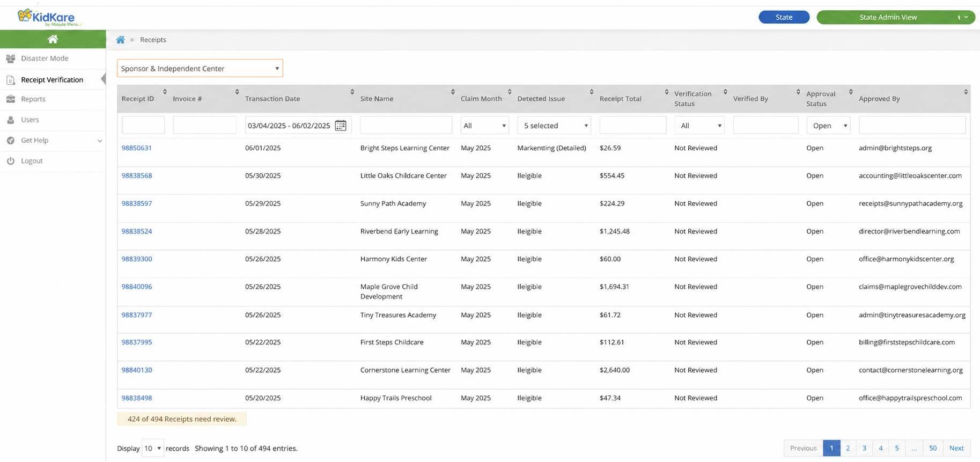Open the Approval Status 'Open' dropdown
Viewport: 980px width, 462px height.
coord(828,126)
